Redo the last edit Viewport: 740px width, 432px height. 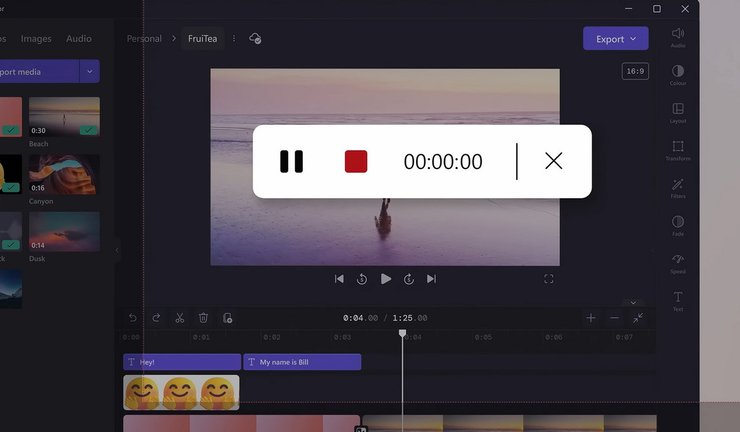(x=156, y=318)
